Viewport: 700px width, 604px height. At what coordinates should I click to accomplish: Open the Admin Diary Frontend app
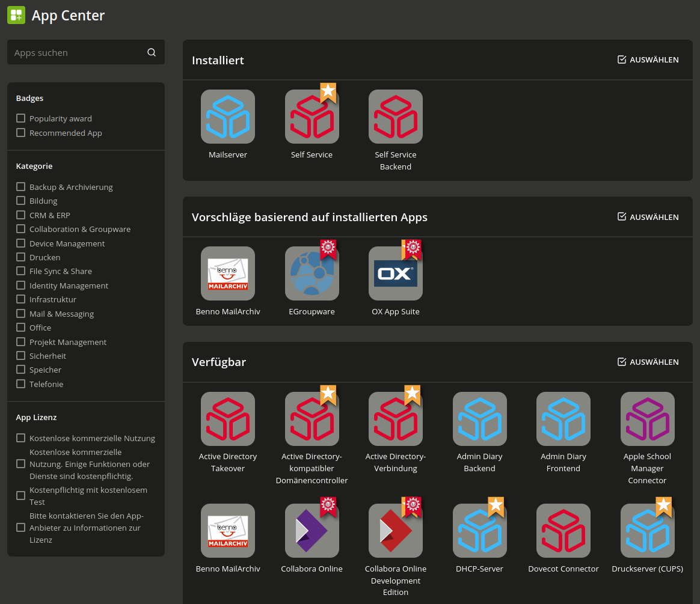tap(563, 418)
